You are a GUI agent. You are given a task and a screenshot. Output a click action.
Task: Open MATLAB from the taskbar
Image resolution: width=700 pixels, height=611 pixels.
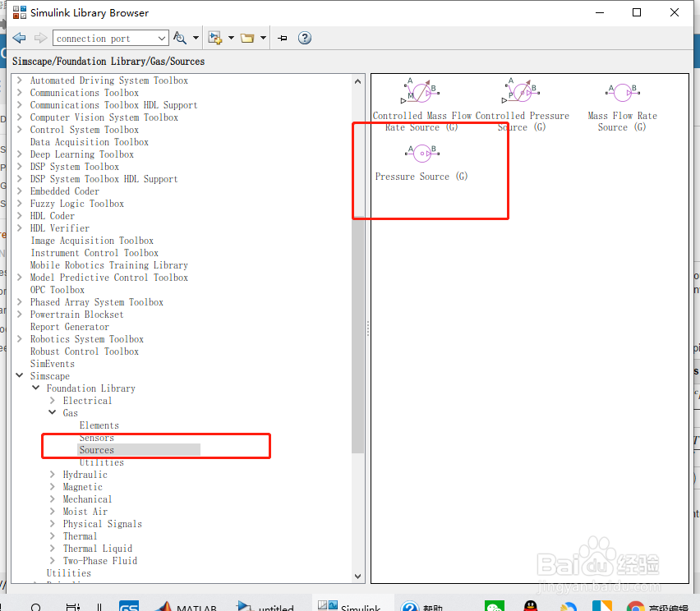(187, 606)
